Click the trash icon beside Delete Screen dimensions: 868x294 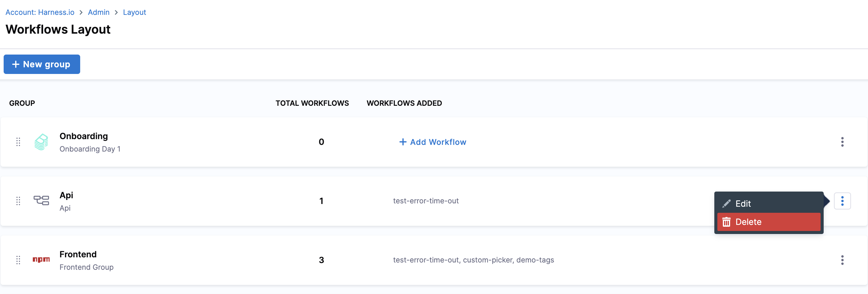click(x=726, y=222)
